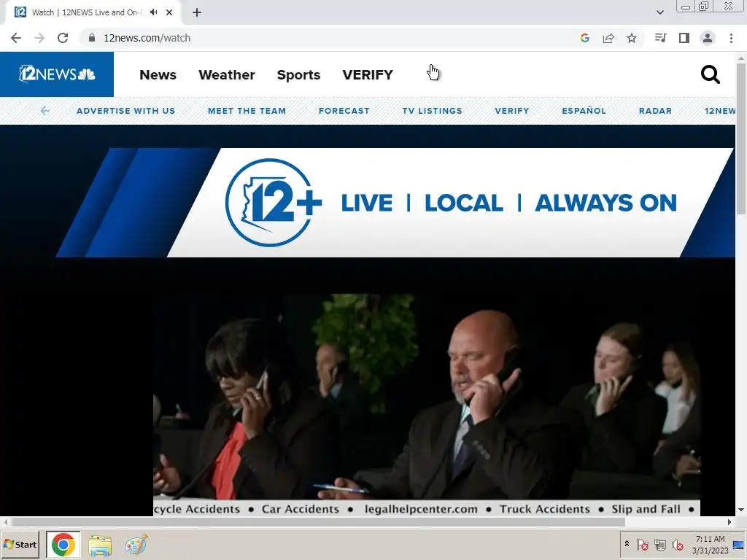The image size is (747, 560).
Task: Open the Weather menu
Action: 227,75
